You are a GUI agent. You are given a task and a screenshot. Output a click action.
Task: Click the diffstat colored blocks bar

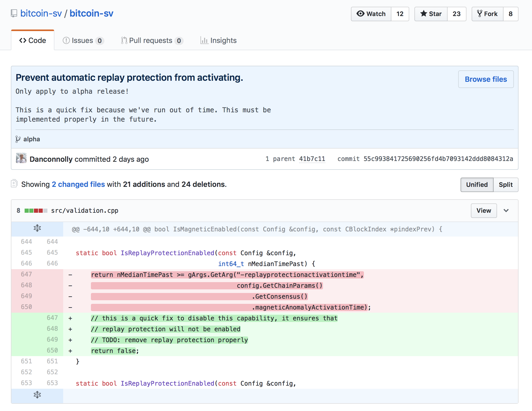pos(36,211)
